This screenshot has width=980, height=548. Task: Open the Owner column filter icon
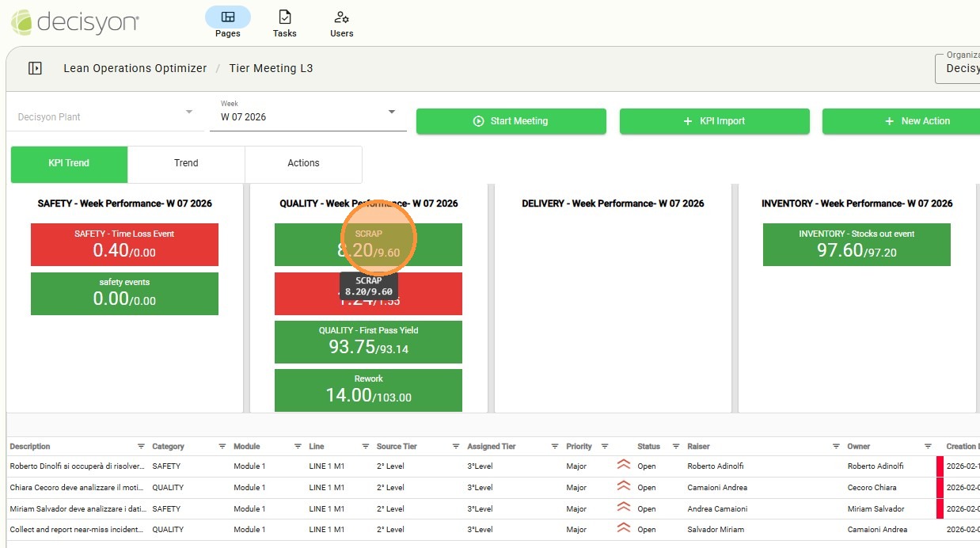click(x=928, y=447)
